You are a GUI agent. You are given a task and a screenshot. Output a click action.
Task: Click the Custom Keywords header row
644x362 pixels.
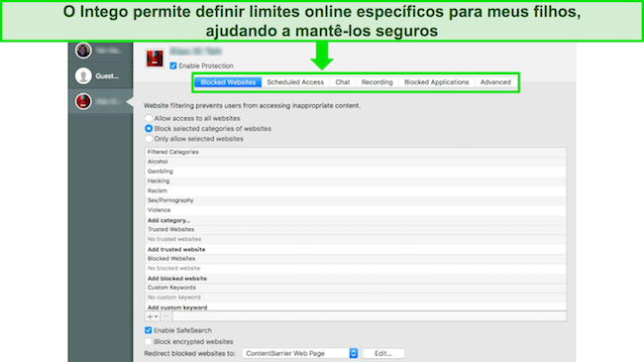(x=356, y=288)
